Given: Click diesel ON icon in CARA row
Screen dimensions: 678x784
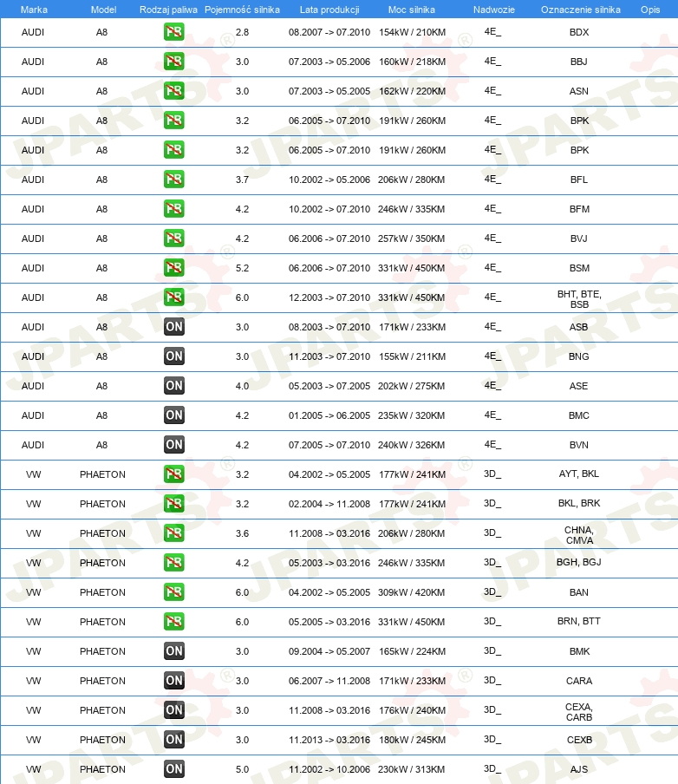Looking at the screenshot, I should tap(174, 681).
